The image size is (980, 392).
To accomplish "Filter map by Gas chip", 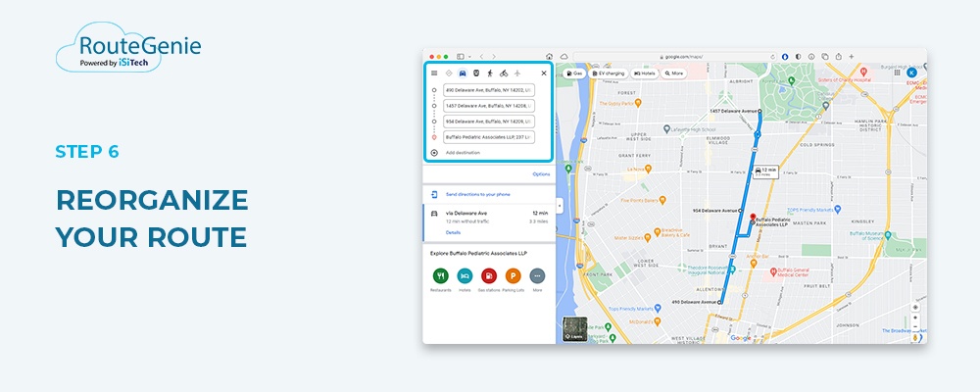I will pyautogui.click(x=575, y=73).
